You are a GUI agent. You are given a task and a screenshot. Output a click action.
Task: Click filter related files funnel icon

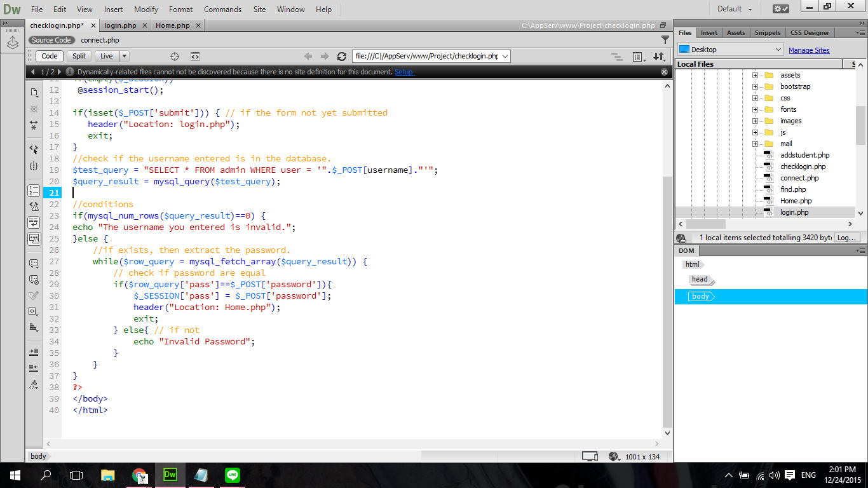click(x=665, y=39)
